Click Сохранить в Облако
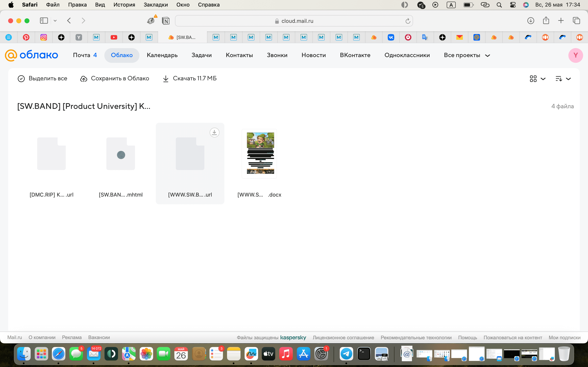 (x=115, y=78)
